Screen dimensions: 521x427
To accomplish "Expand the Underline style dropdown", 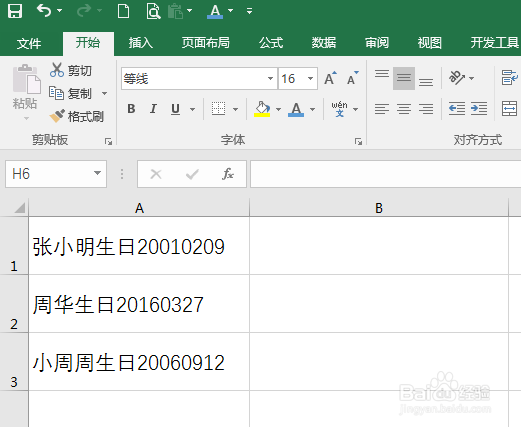I will [x=193, y=109].
